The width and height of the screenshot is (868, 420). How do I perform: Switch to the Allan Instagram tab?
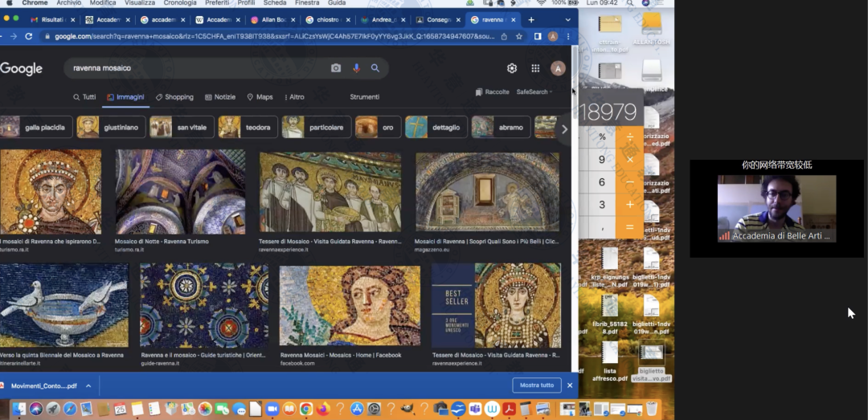pyautogui.click(x=272, y=20)
